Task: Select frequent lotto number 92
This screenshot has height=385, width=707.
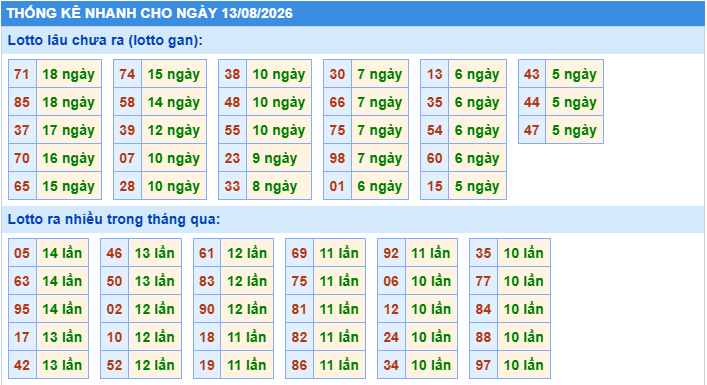Action: [x=391, y=253]
